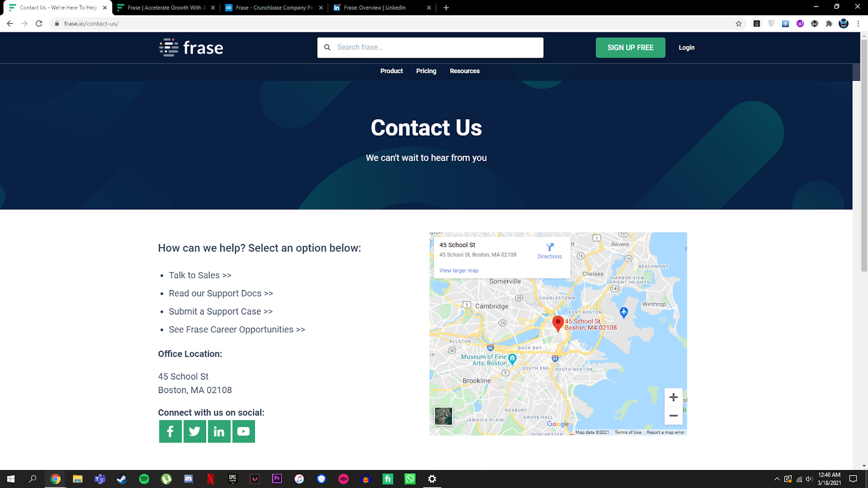This screenshot has width=868, height=488.
Task: Click Report a map error link
Action: click(666, 432)
